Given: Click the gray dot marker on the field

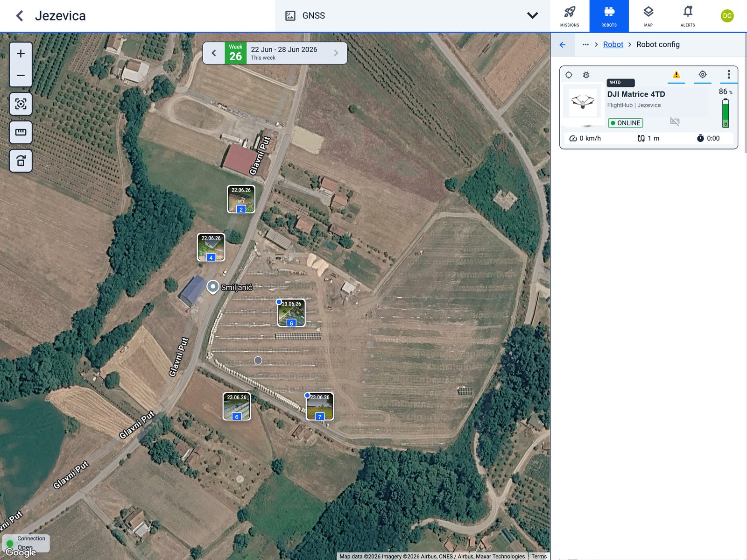Looking at the screenshot, I should coord(258,360).
